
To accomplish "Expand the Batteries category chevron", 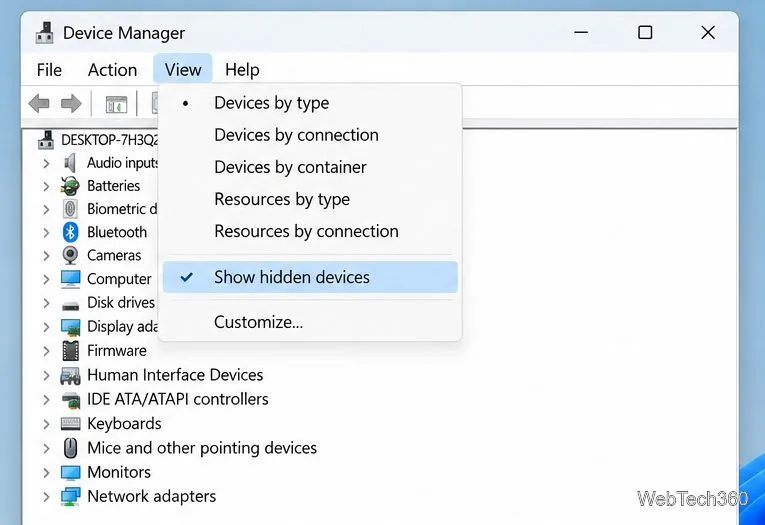I will (x=46, y=186).
